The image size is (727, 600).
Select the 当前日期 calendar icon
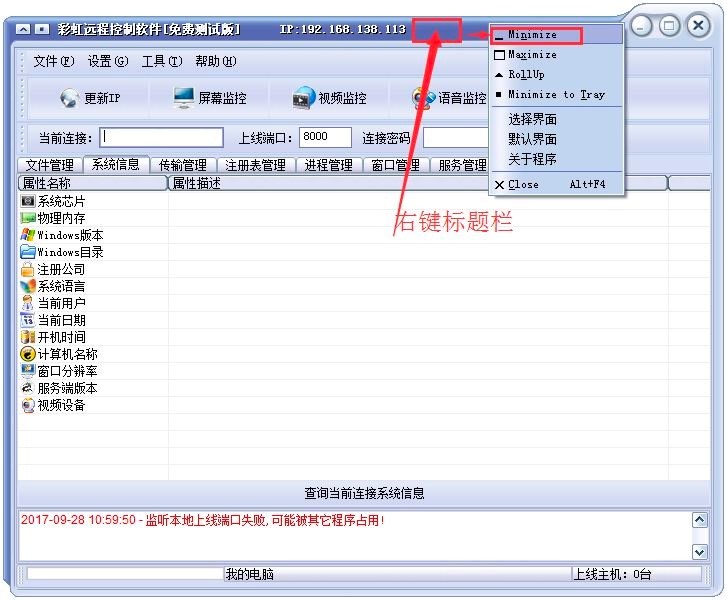(28, 320)
